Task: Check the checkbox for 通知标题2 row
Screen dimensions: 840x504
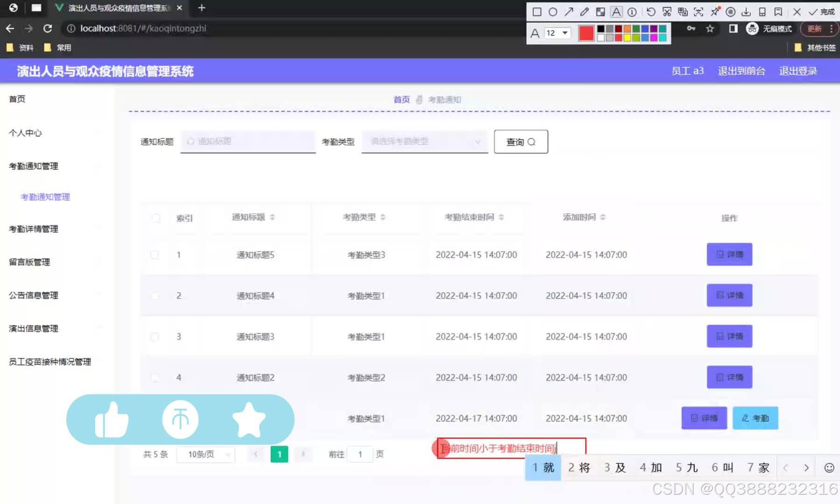Action: [155, 377]
